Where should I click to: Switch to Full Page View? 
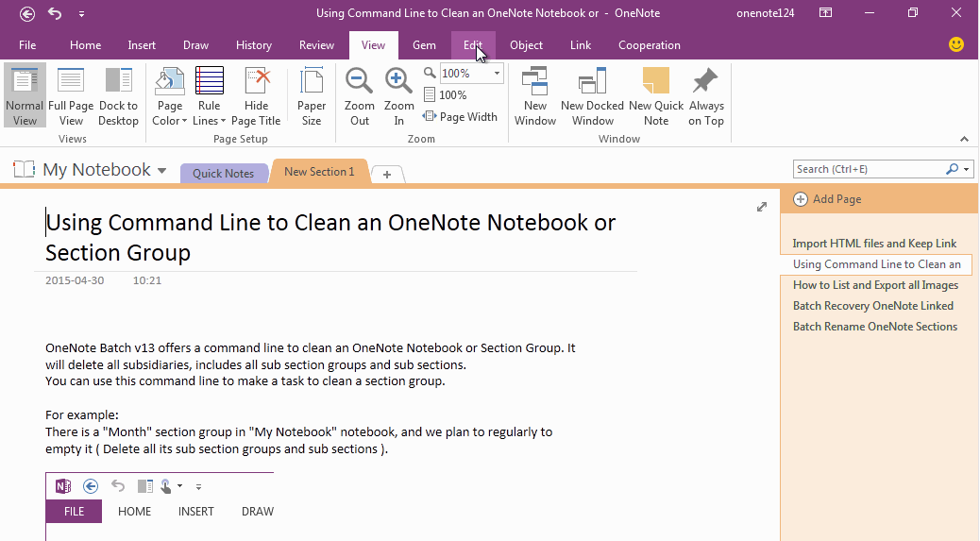71,95
